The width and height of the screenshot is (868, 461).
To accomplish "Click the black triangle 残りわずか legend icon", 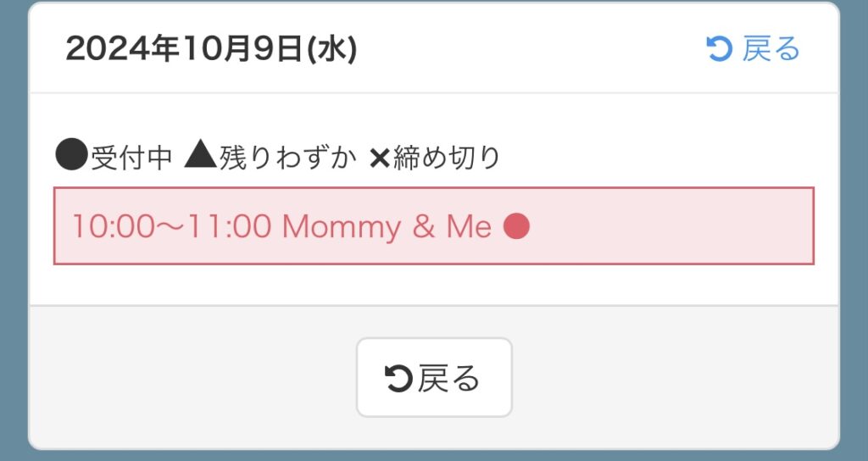I will [x=200, y=157].
